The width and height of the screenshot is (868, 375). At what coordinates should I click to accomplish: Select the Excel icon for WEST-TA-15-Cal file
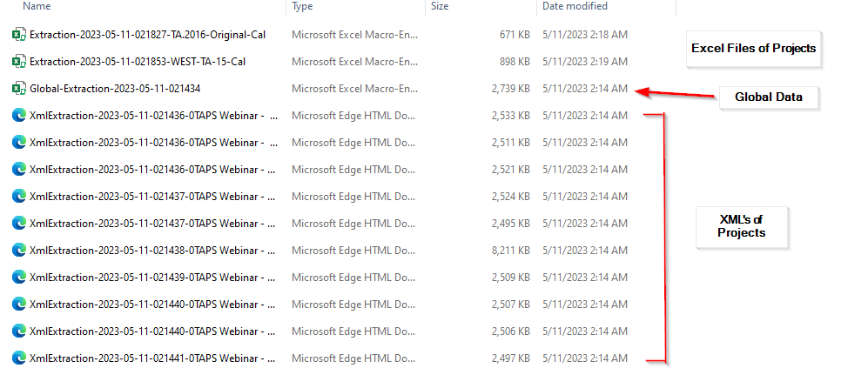18,62
